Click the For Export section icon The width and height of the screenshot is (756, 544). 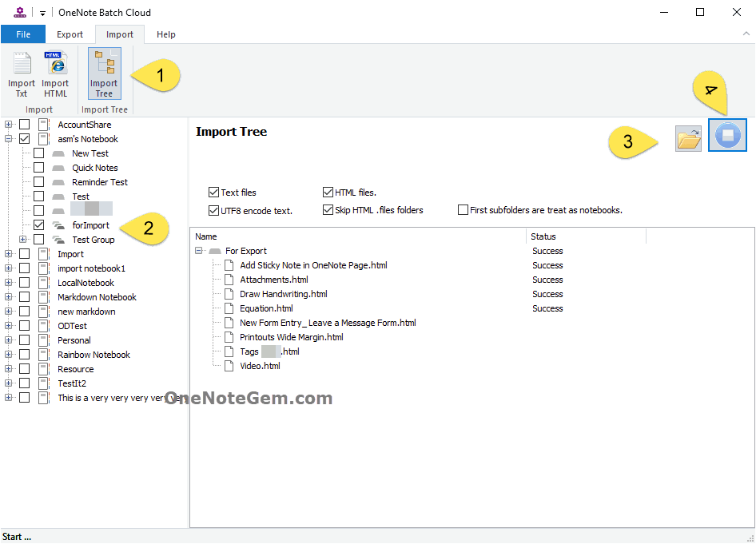click(x=215, y=251)
